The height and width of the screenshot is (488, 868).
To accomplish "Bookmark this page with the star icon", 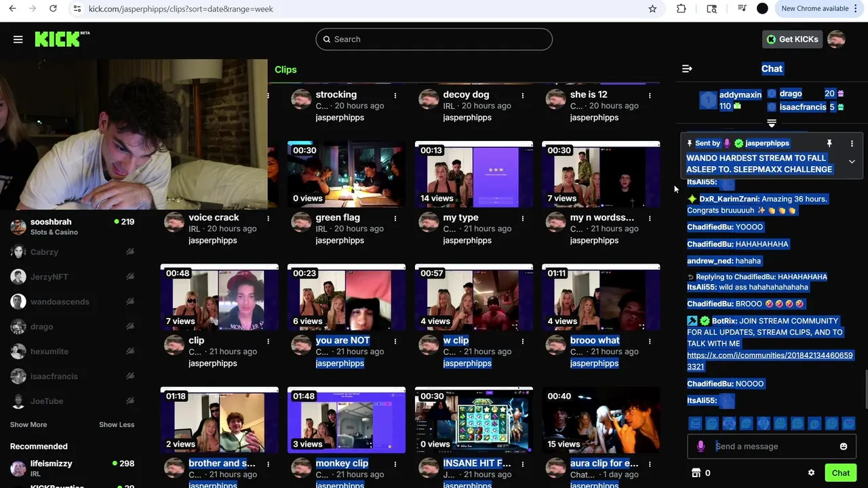I will point(652,9).
